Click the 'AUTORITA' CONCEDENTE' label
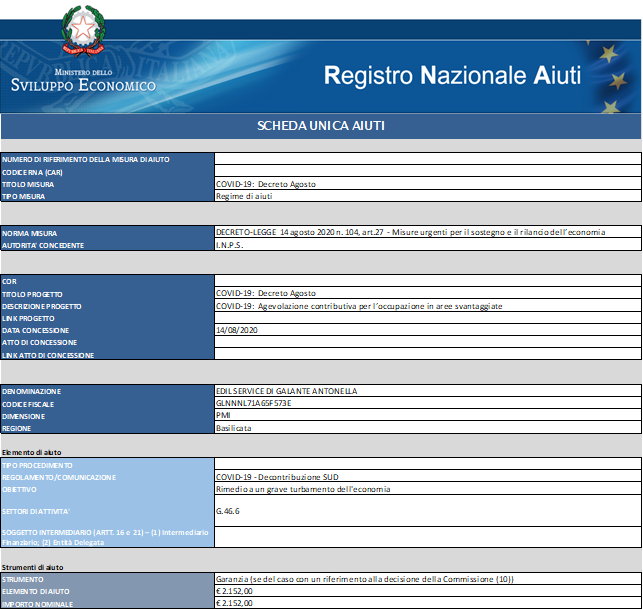This screenshot has height=610, width=643. pos(43,246)
